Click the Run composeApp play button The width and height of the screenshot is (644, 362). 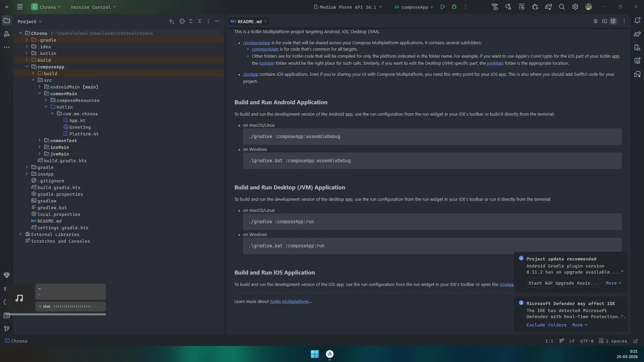[442, 7]
